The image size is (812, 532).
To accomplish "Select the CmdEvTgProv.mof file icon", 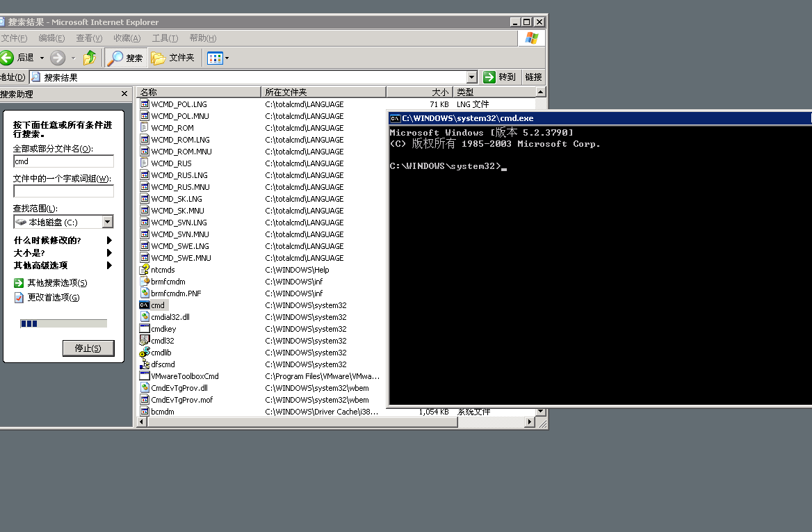I will pyautogui.click(x=145, y=400).
